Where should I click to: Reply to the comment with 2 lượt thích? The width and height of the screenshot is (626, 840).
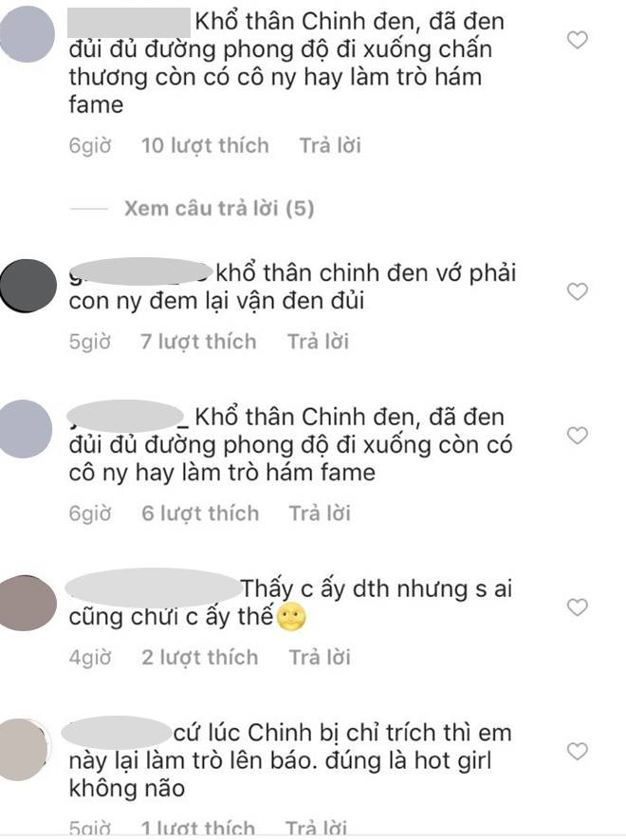click(x=320, y=658)
